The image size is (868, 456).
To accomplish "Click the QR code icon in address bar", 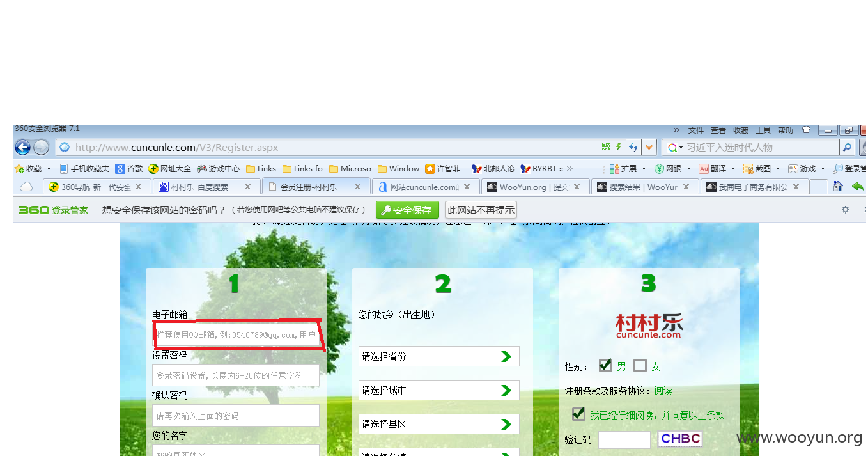I will tap(606, 147).
